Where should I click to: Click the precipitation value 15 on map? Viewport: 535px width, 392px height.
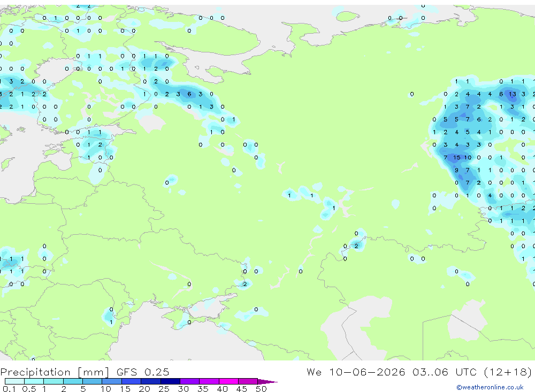[456, 157]
